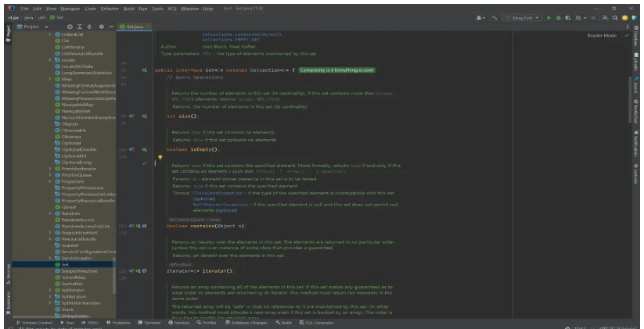The image size is (644, 329).
Task: Hide the Project panel with minus icon
Action: coord(111,27)
